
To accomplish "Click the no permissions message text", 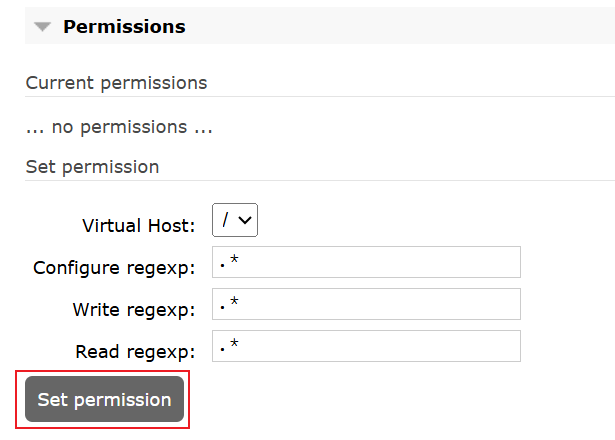I will [x=119, y=127].
